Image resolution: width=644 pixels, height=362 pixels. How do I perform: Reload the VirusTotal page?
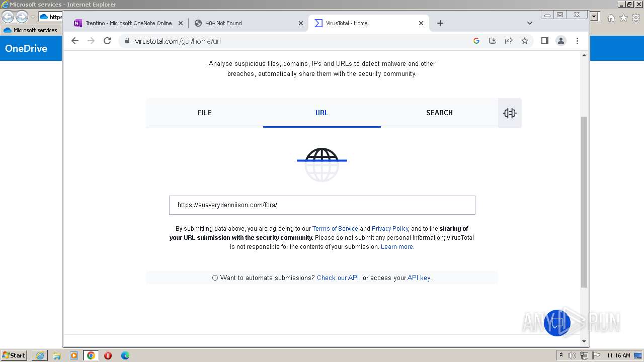107,41
